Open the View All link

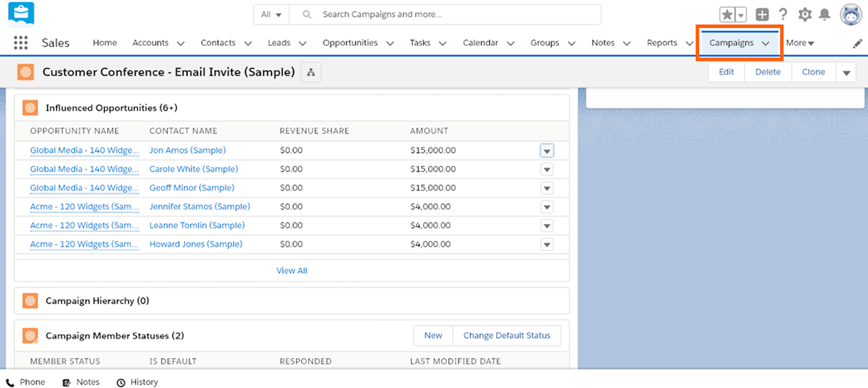point(292,271)
